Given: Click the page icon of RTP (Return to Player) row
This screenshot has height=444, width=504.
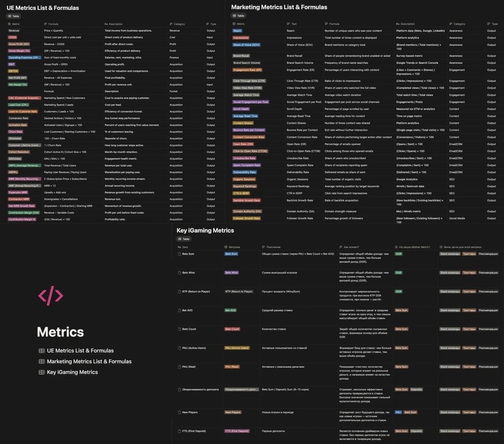Looking at the screenshot, I should coord(180,292).
